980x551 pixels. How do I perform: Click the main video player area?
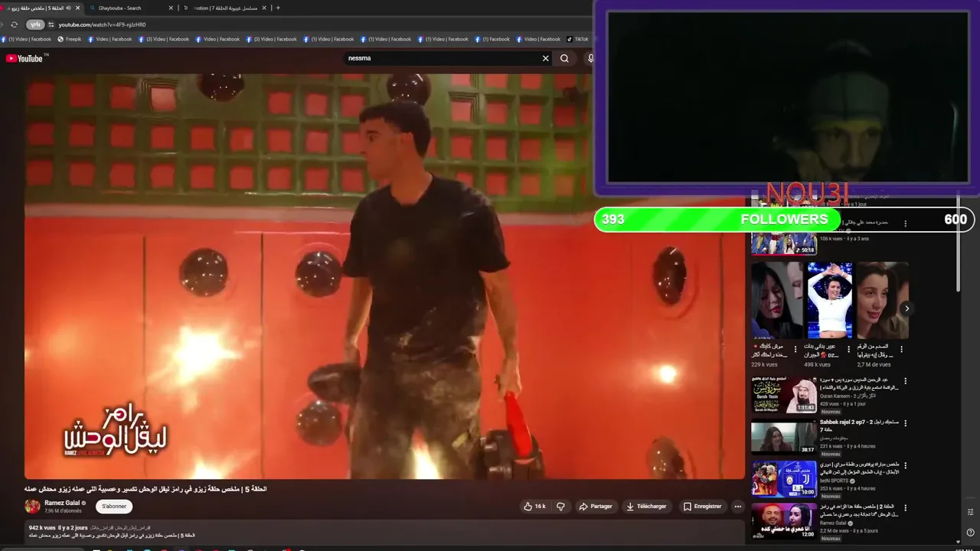tap(384, 276)
